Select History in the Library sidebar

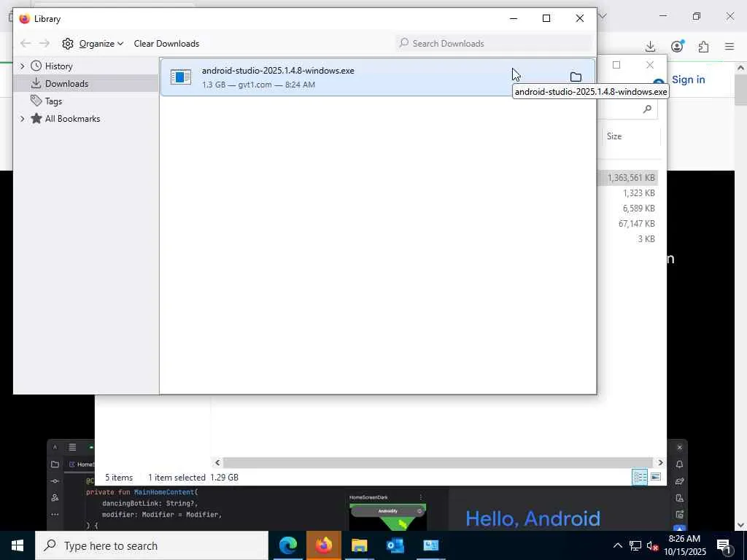point(58,66)
